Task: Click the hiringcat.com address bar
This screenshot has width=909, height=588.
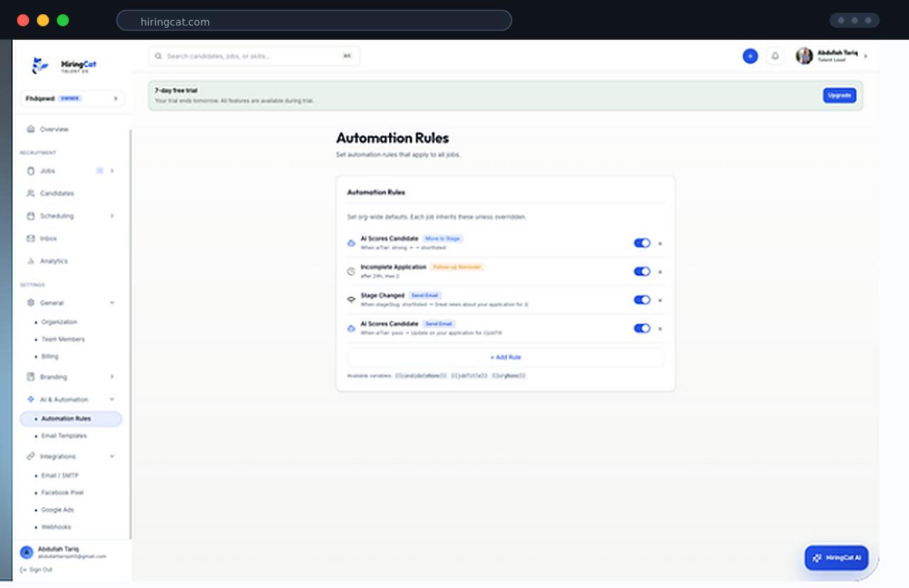Action: (314, 21)
